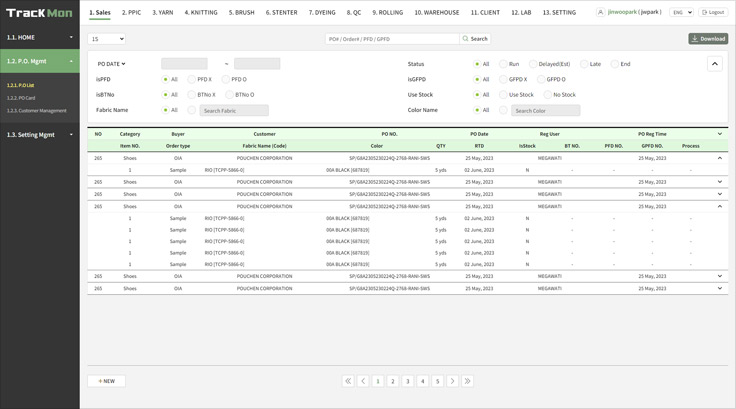Switch to the 10. WAREHOUSE tab
The height and width of the screenshot is (409, 736).
click(431, 12)
